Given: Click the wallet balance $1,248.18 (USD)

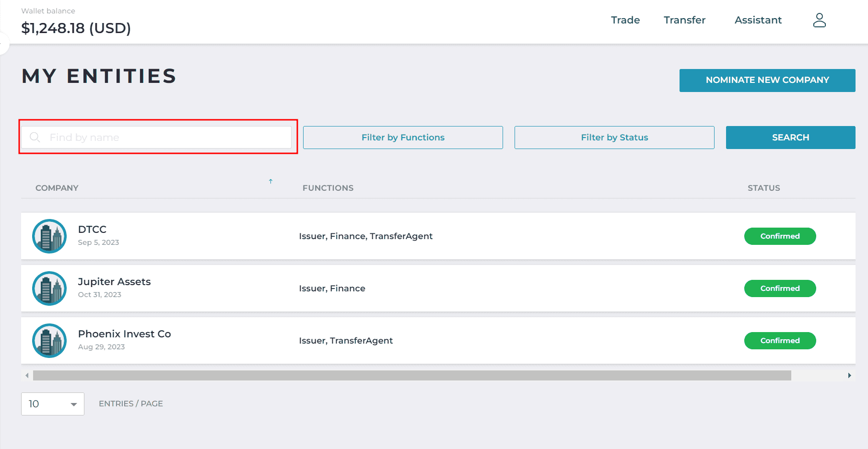Looking at the screenshot, I should pos(76,28).
